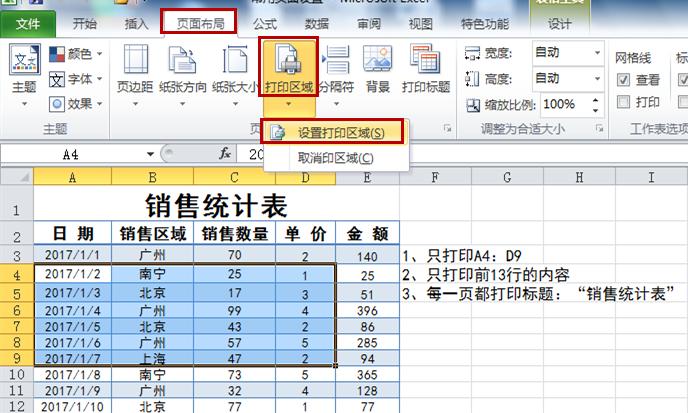Screen dimensions: 688x413
Task: Select column A header
Action: [72, 177]
